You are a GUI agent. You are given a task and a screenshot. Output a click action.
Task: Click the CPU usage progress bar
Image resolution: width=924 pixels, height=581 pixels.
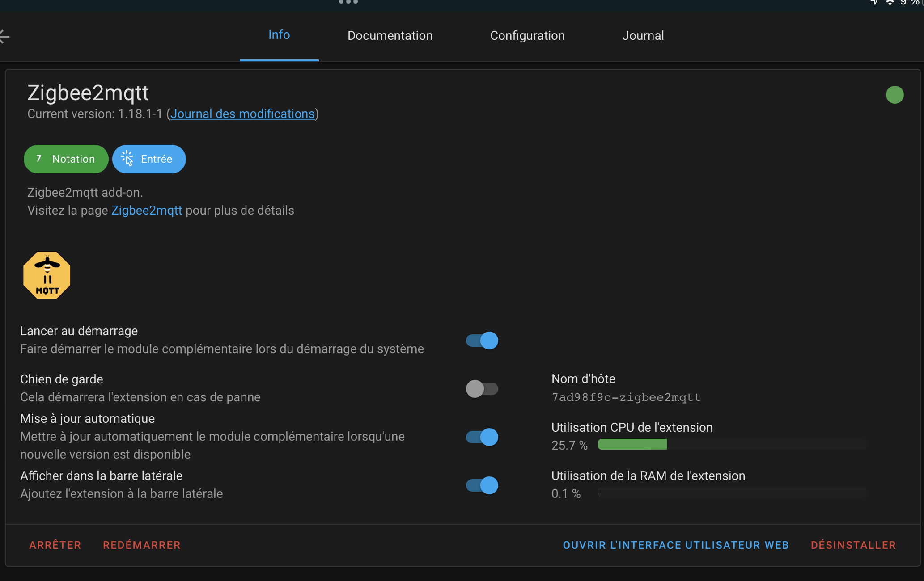[732, 444]
